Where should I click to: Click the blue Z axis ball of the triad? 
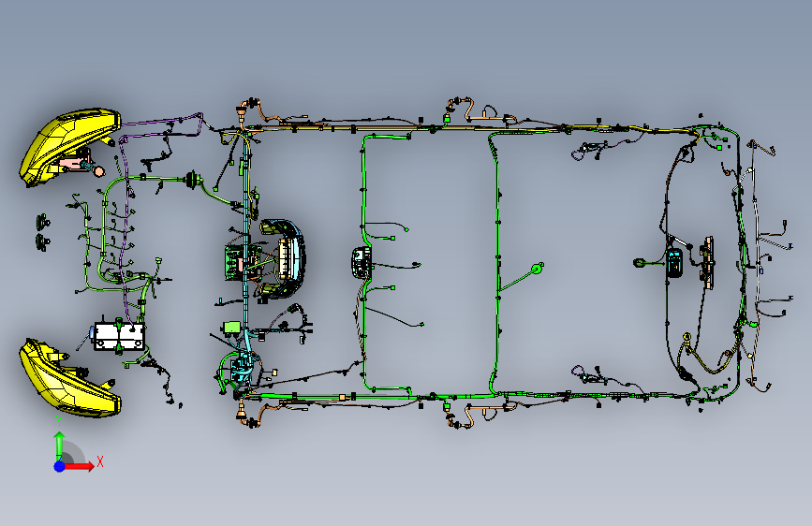(60, 466)
